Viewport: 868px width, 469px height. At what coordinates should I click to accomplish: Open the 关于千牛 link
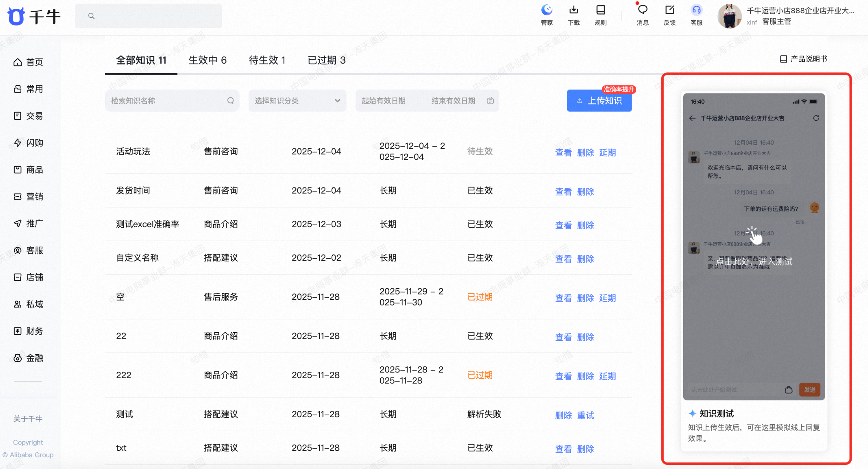[28, 419]
